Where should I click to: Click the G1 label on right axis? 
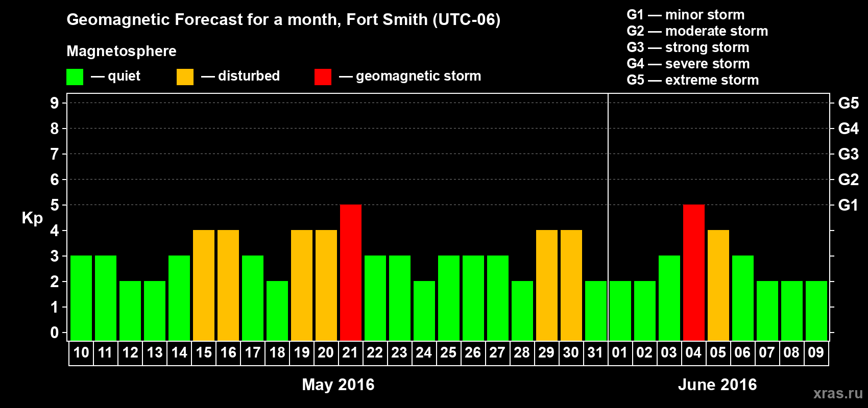[x=848, y=205]
